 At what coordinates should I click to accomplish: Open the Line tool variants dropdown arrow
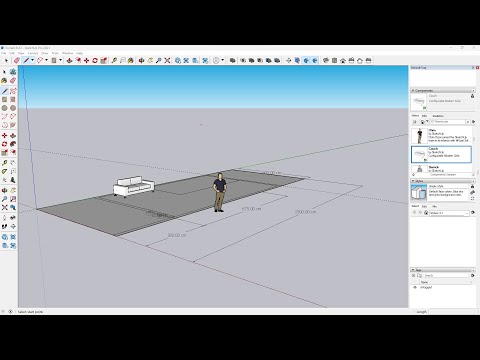click(x=32, y=60)
